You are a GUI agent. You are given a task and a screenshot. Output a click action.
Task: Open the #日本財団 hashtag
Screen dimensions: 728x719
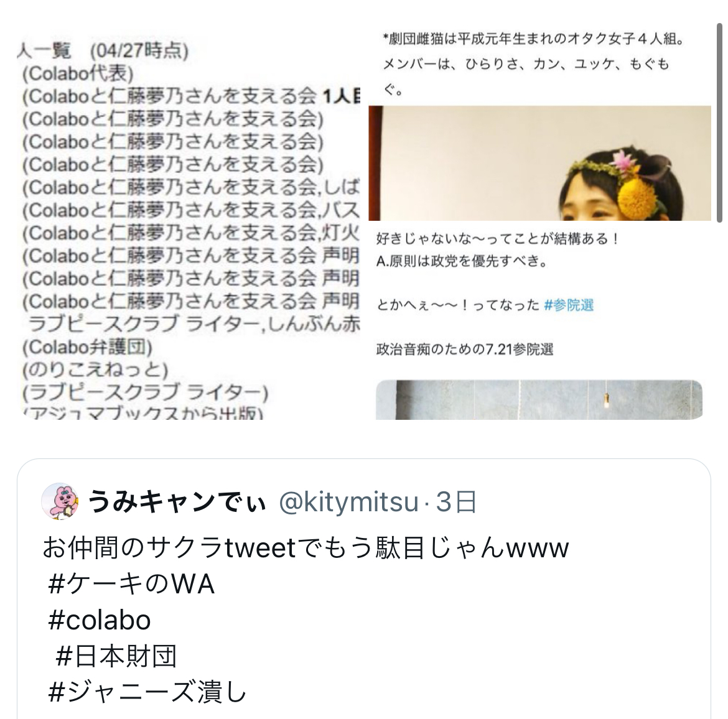(x=116, y=656)
